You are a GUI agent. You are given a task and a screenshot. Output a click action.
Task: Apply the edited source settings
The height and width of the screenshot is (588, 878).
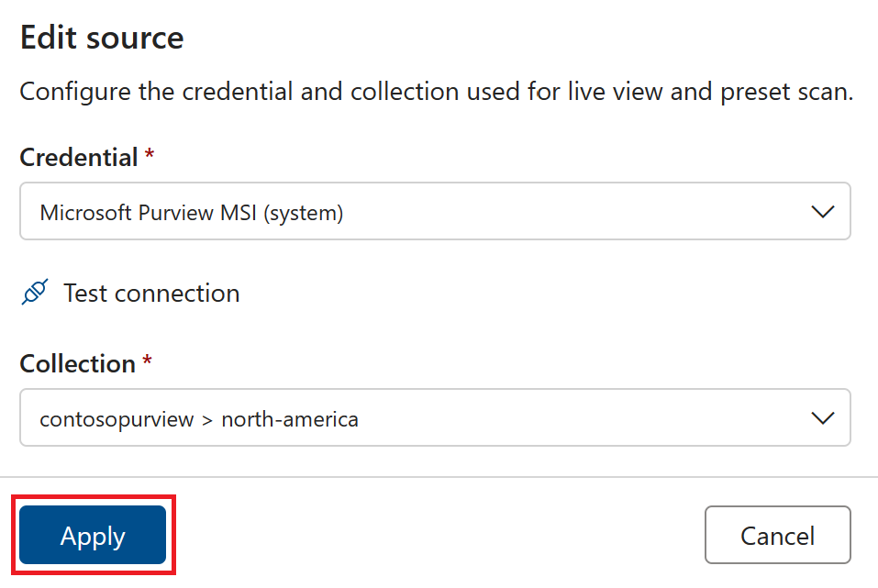pyautogui.click(x=92, y=535)
